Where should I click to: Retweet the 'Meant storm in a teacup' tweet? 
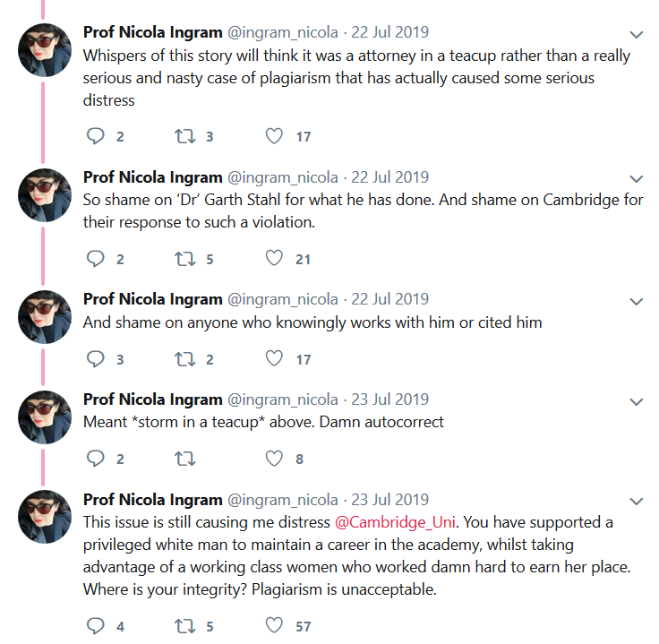tap(184, 459)
